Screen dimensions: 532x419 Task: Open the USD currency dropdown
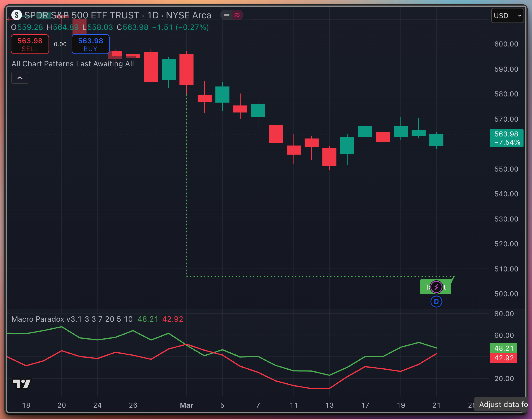click(x=507, y=16)
